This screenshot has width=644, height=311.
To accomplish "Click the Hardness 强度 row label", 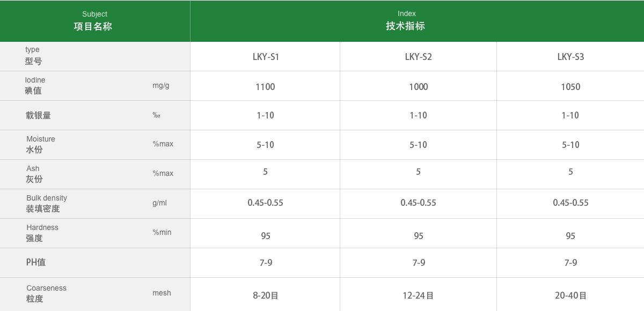I will pyautogui.click(x=42, y=233).
